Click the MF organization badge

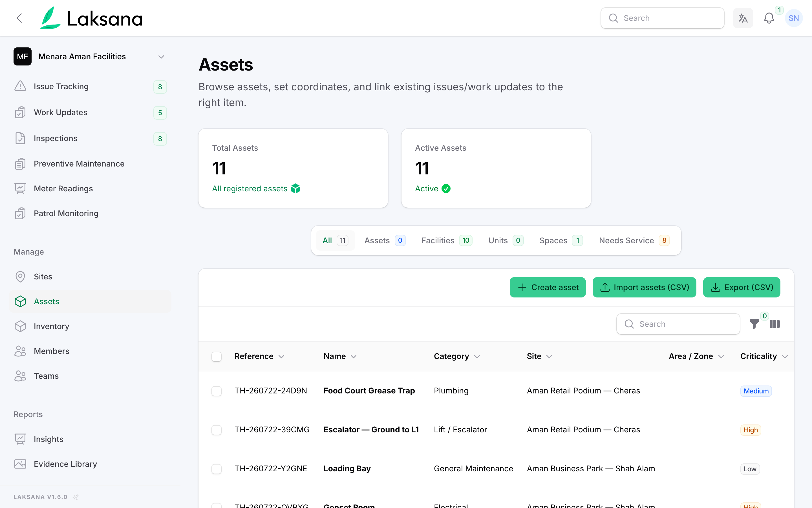(23, 56)
